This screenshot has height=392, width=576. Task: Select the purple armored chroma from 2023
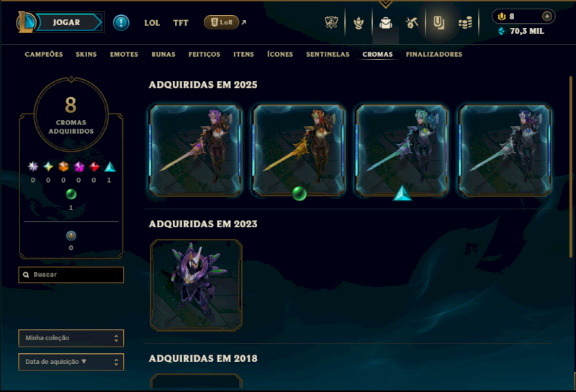tap(196, 286)
